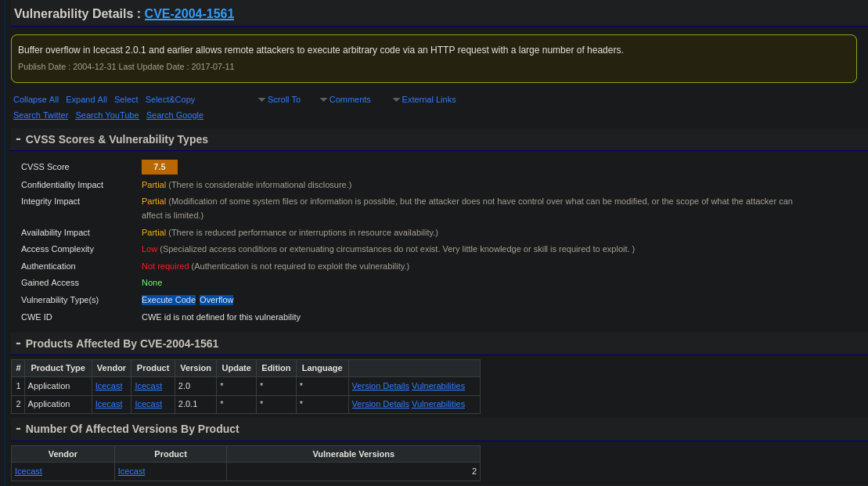
Task: Click the 'Vulnerable Versions' column header
Action: tap(353, 454)
